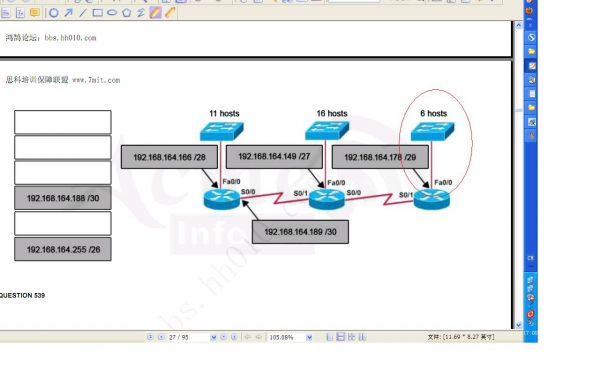Toggle the highlighted pencil tool
The height and width of the screenshot is (375, 600).
(155, 13)
